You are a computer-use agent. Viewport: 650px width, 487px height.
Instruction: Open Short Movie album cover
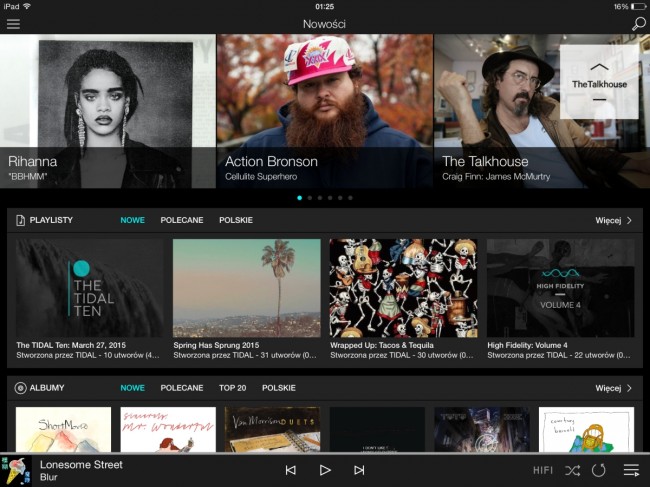[63, 429]
